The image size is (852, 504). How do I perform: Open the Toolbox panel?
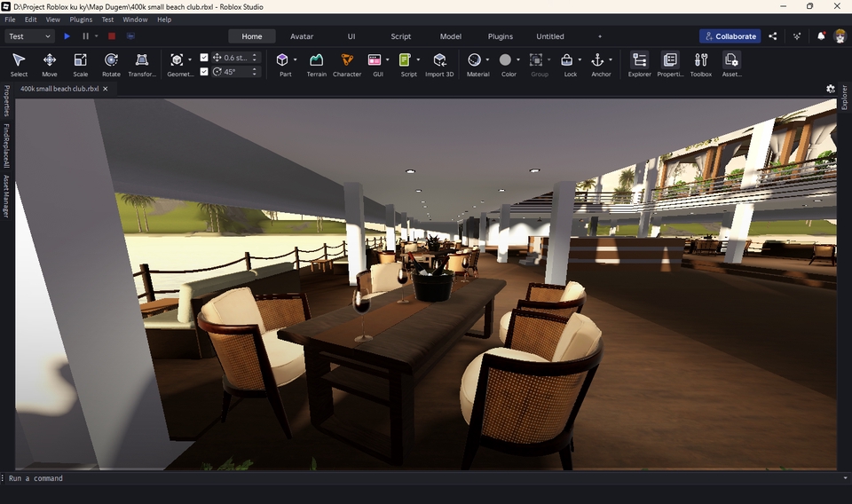click(701, 60)
